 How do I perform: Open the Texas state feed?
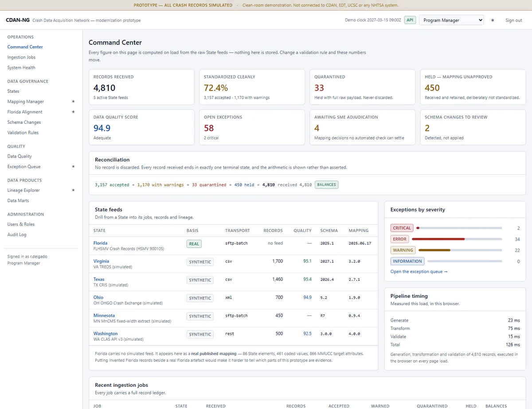pos(99,279)
